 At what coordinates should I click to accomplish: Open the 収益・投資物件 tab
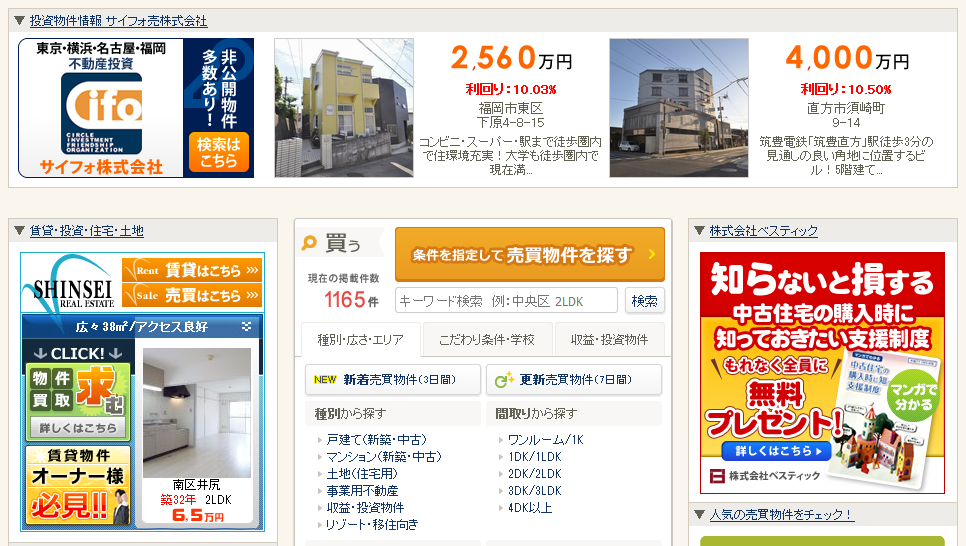tap(609, 340)
